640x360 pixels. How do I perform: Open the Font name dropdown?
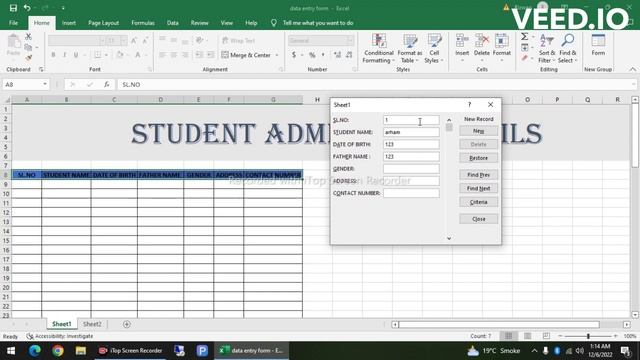[102, 40]
